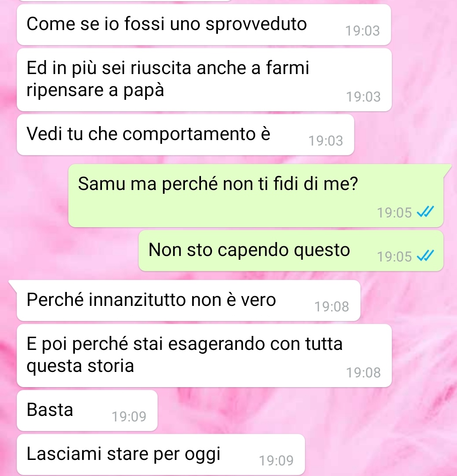The height and width of the screenshot is (476, 457).
Task: Tap the blue read ticks beside 'Non sto capendo questo'
Action: point(425,256)
